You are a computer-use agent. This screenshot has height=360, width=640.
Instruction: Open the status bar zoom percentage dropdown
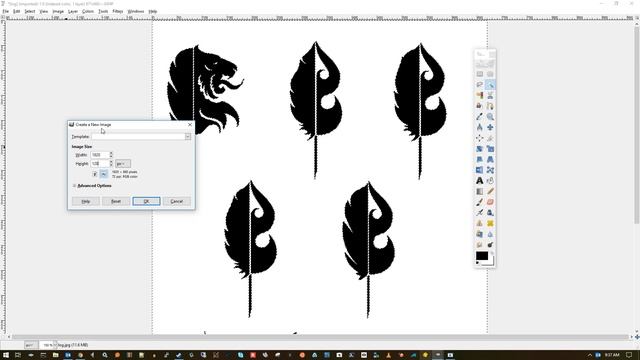(x=55, y=345)
